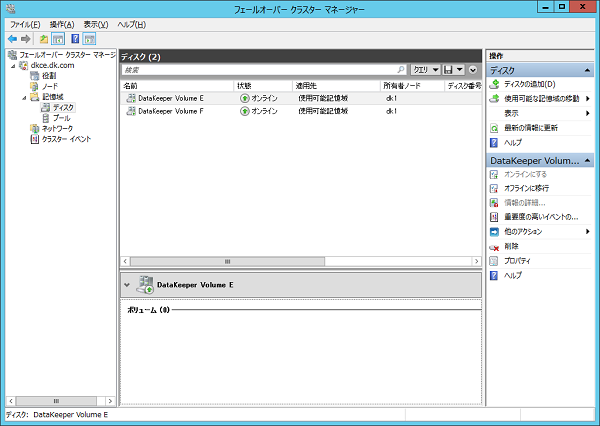Click 情報の詳細... action

(525, 202)
